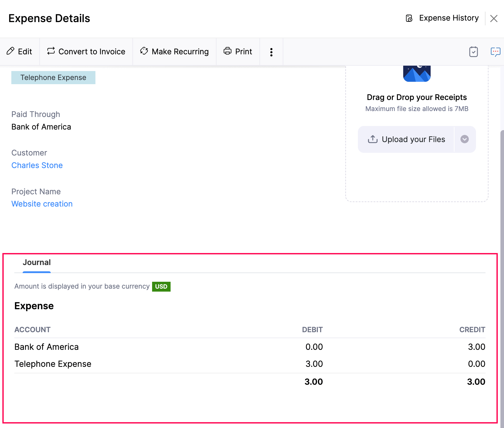This screenshot has width=504, height=428.
Task: Open the Website creation project link
Action: [x=42, y=204]
